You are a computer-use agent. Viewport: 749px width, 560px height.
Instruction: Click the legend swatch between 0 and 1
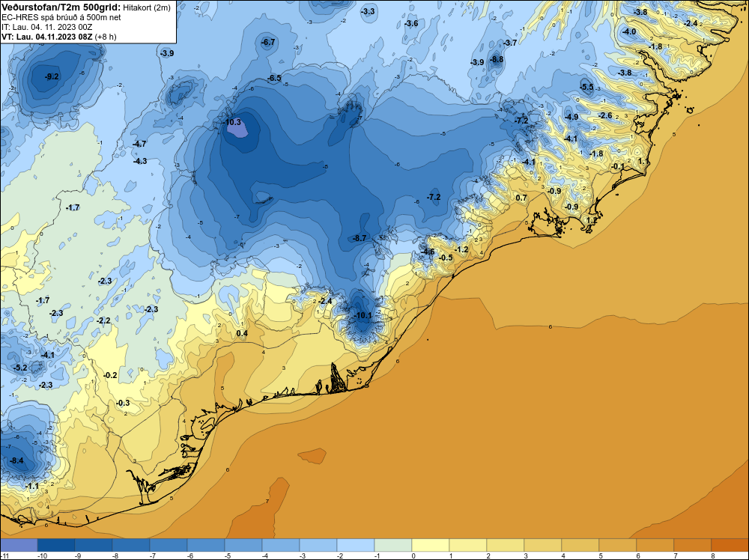pos(431,545)
